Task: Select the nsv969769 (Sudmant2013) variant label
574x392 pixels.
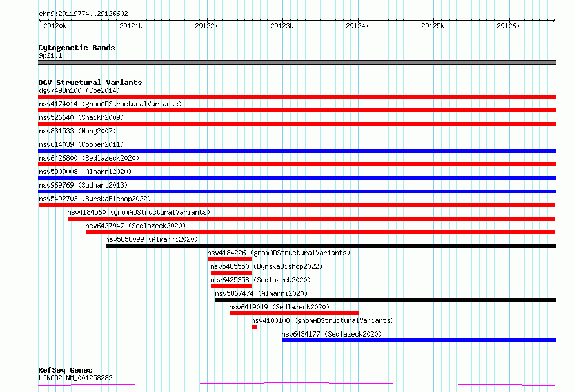Action: (x=83, y=185)
